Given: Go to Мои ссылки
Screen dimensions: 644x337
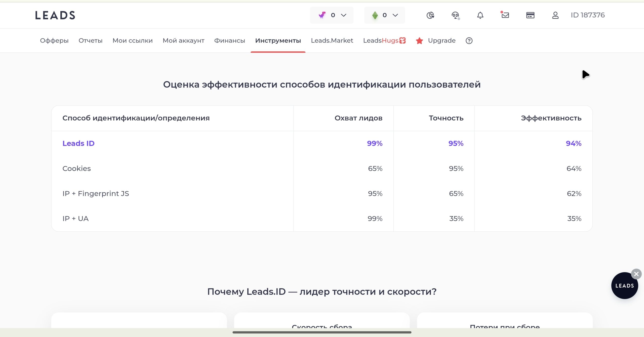Looking at the screenshot, I should pyautogui.click(x=133, y=40).
